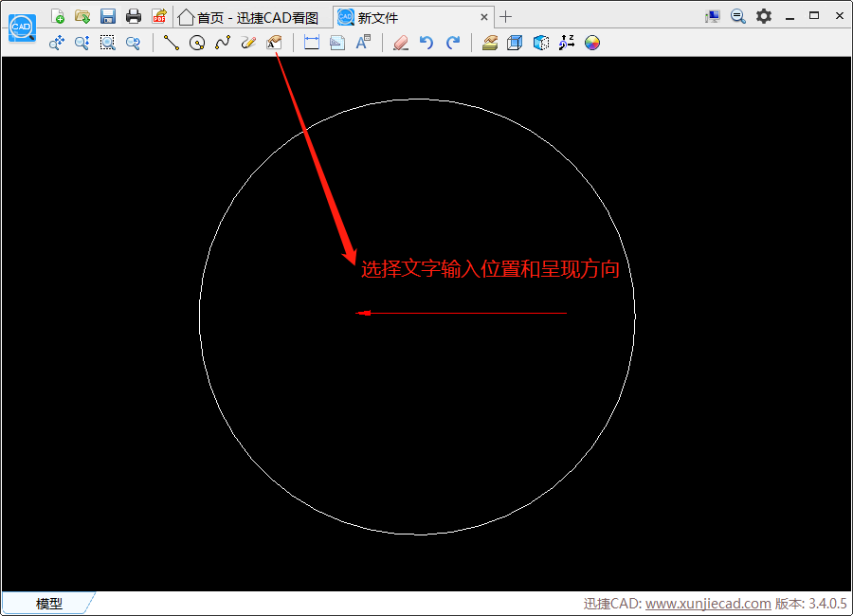
Task: Pick the distance measurement tool
Action: [311, 43]
